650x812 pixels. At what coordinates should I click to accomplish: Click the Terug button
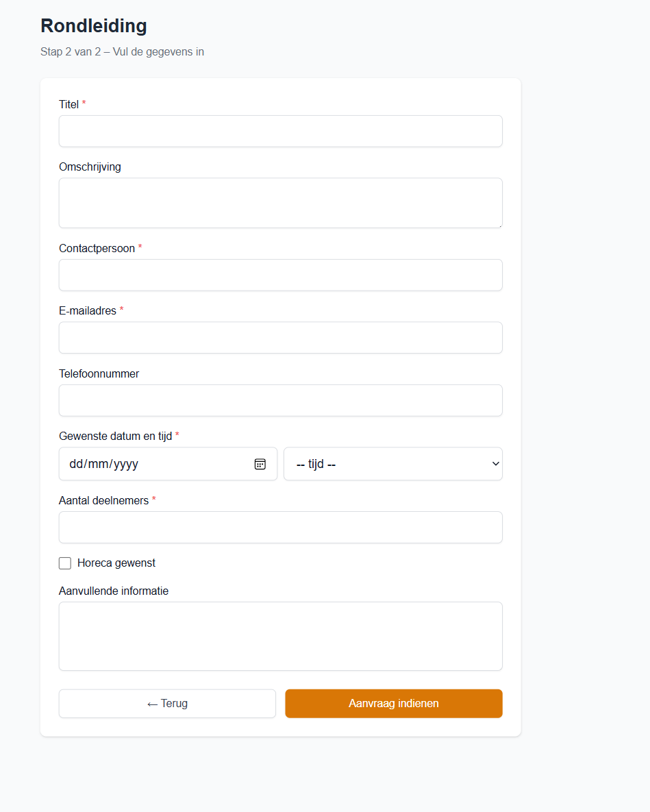pyautogui.click(x=167, y=704)
